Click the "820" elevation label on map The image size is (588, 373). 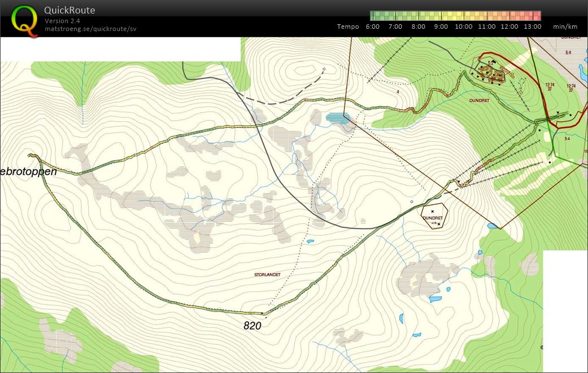click(252, 326)
